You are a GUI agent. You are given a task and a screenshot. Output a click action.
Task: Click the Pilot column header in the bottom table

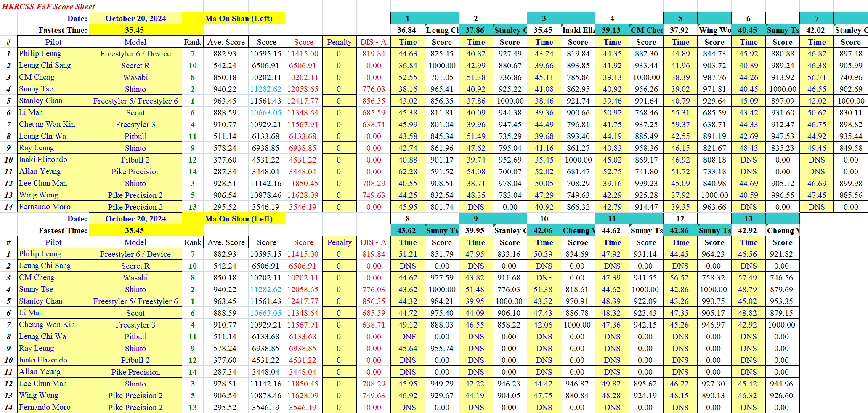[x=53, y=242]
